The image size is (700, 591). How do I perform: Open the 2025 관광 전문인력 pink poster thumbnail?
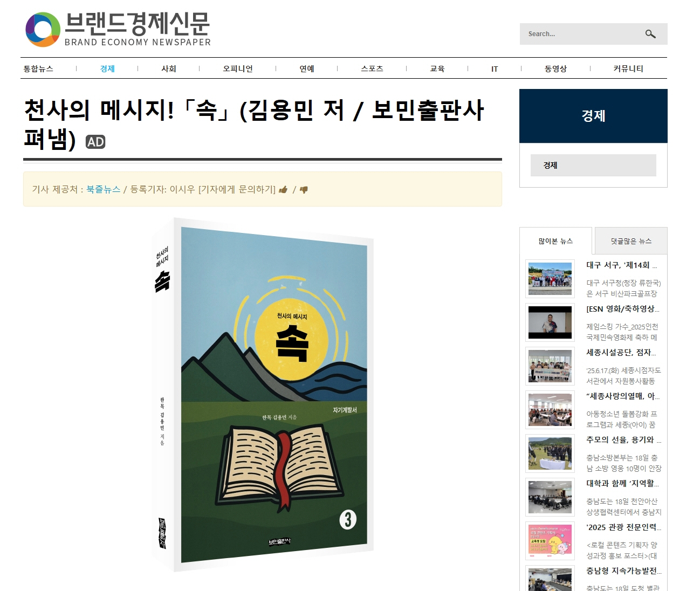point(550,541)
